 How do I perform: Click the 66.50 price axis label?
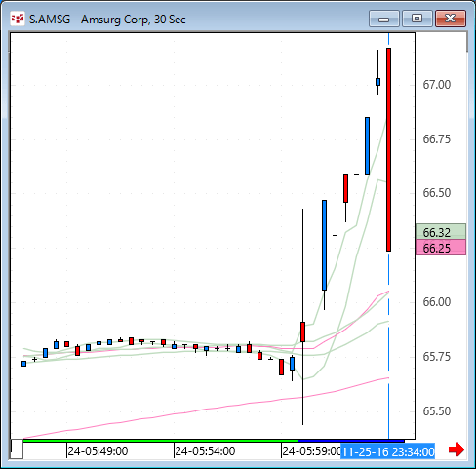click(437, 193)
